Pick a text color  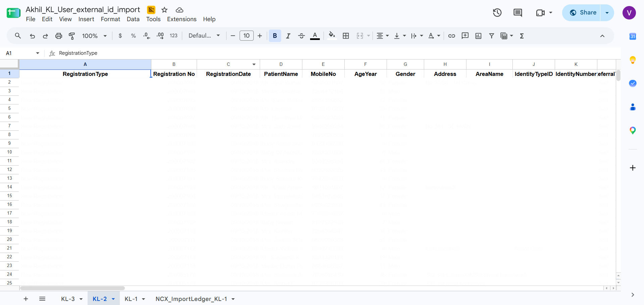coord(315,36)
